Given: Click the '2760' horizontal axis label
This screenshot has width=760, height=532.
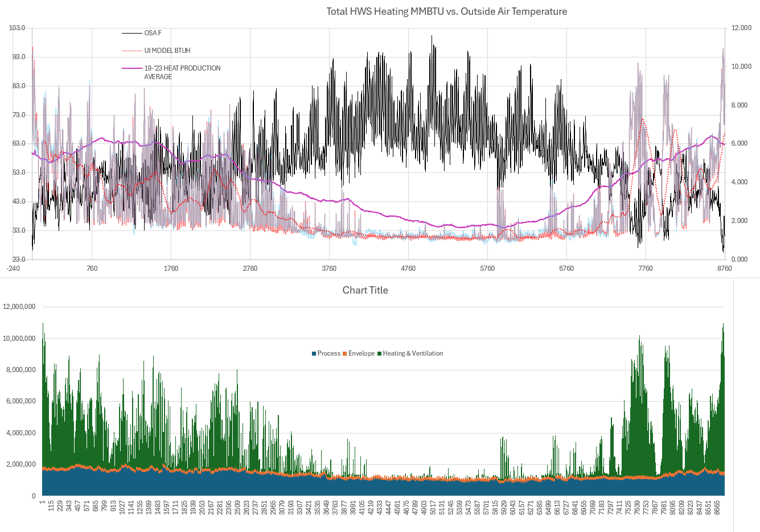Looking at the screenshot, I should pos(250,269).
